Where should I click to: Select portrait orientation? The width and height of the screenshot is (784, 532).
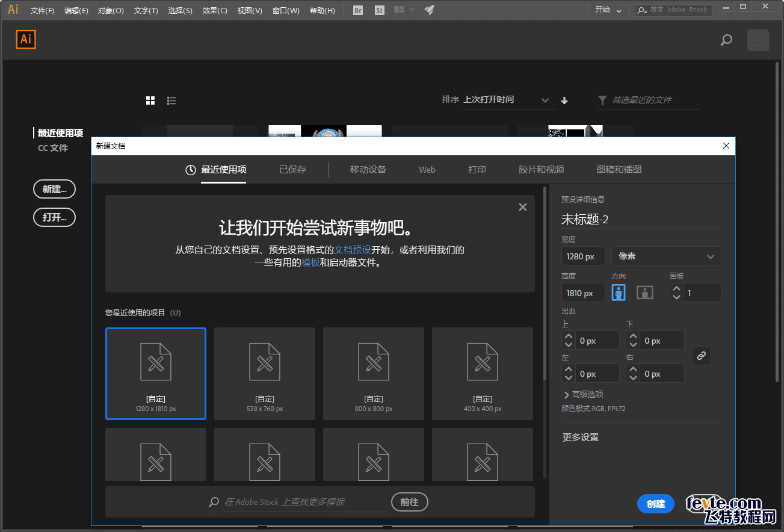click(618, 292)
